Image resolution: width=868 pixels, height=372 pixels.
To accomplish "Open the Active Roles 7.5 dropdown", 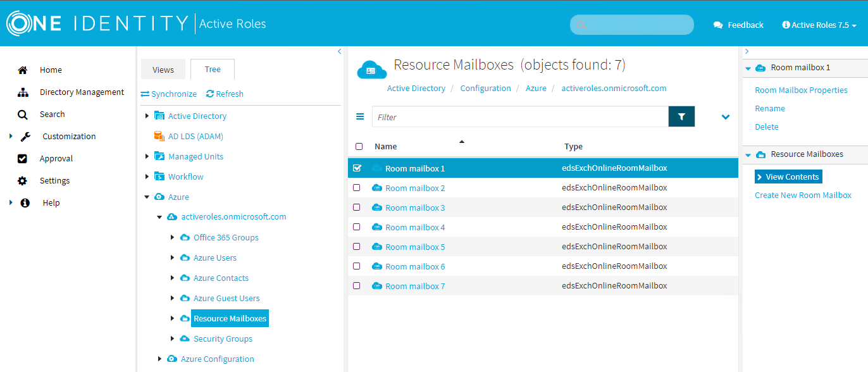I will coord(819,25).
